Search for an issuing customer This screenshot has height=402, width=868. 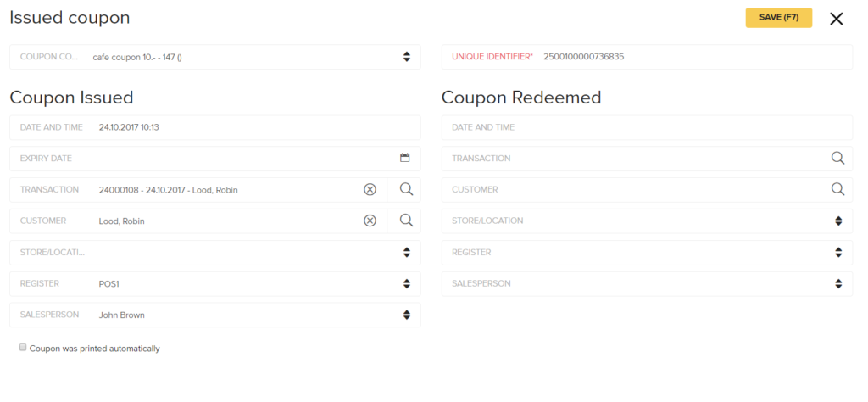pyautogui.click(x=406, y=221)
